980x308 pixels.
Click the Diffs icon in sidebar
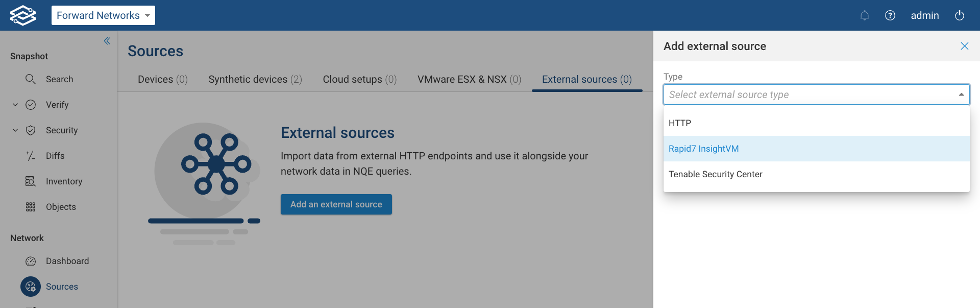point(31,156)
